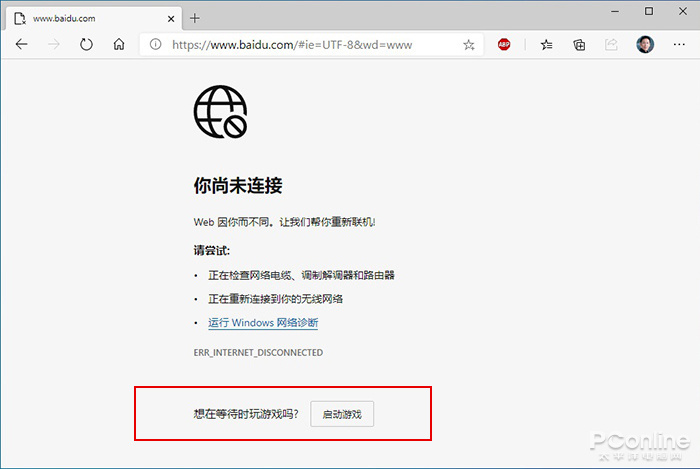Add page to favorites star icon
Image resolution: width=700 pixels, height=469 pixels.
click(468, 45)
